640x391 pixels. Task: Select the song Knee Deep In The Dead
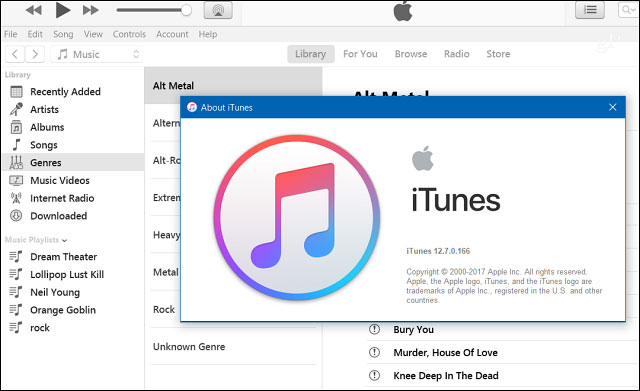click(x=446, y=375)
